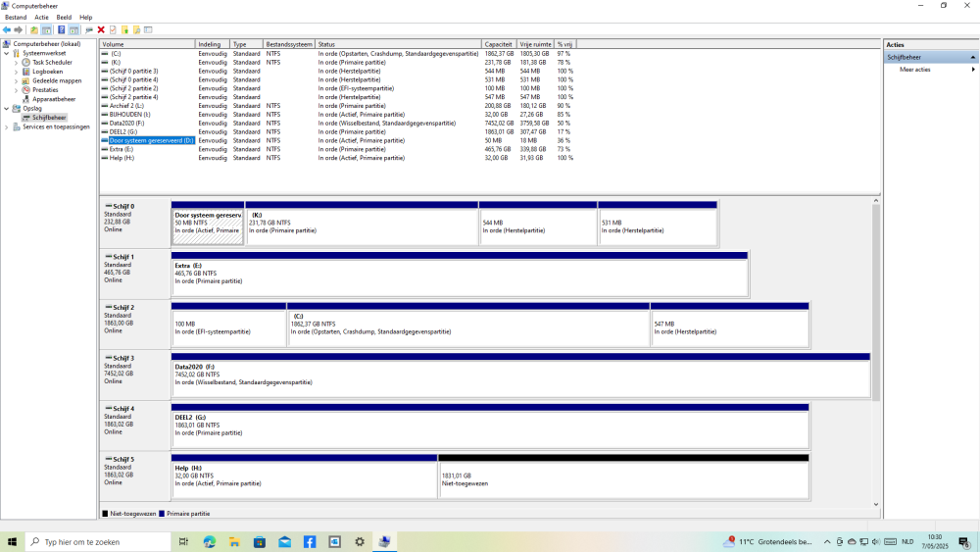The height and width of the screenshot is (552, 980).
Task: Select Apparaatbeheer in the left tree
Action: pyautogui.click(x=54, y=99)
